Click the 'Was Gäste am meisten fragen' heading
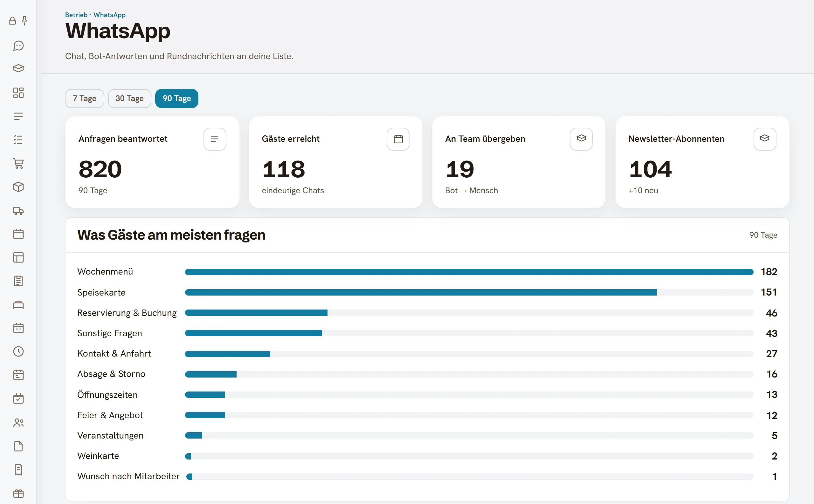This screenshot has width=814, height=504. point(171,235)
